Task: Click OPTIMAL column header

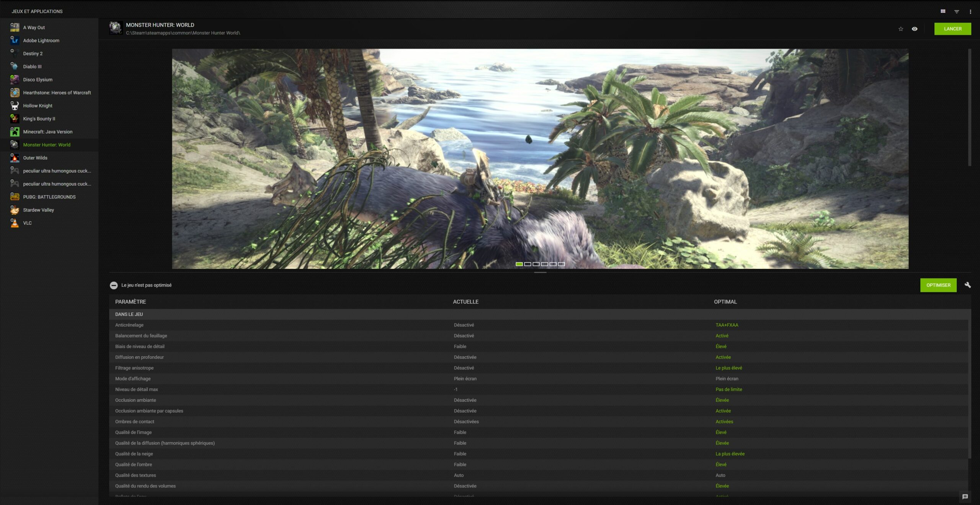Action: [725, 301]
